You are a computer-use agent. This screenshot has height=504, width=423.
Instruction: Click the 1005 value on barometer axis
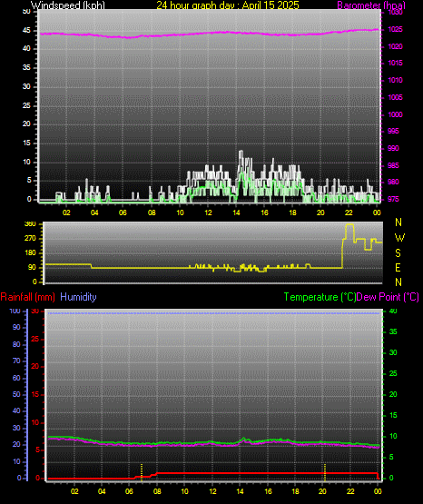(396, 97)
